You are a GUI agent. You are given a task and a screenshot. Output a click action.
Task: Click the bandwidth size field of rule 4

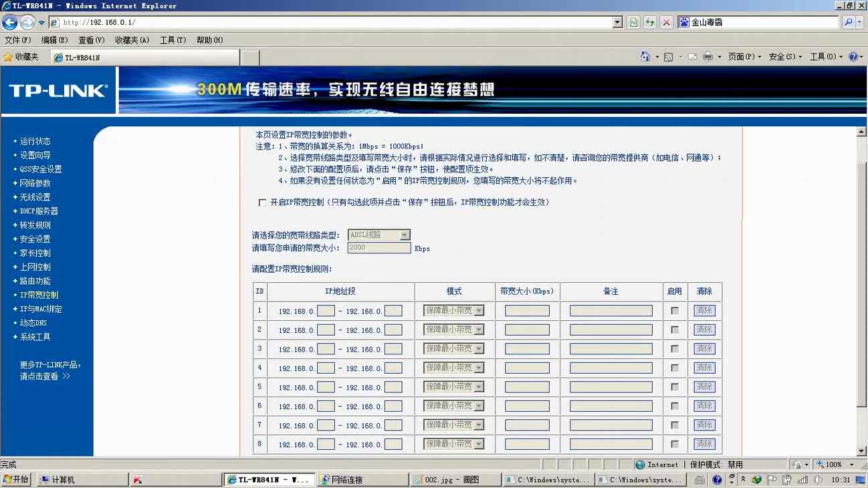(527, 368)
